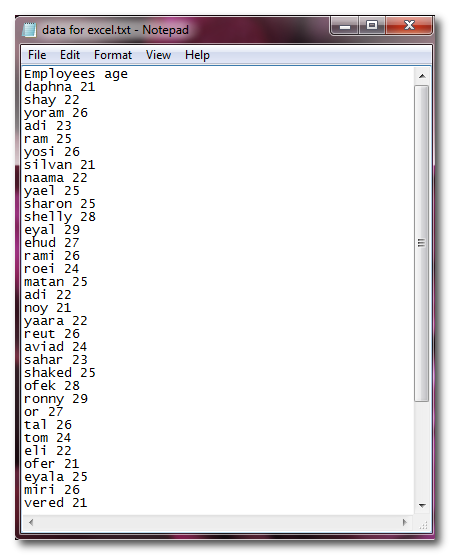Click the line 'tom 24'
Image resolution: width=450 pixels, height=555 pixels.
[x=47, y=438]
